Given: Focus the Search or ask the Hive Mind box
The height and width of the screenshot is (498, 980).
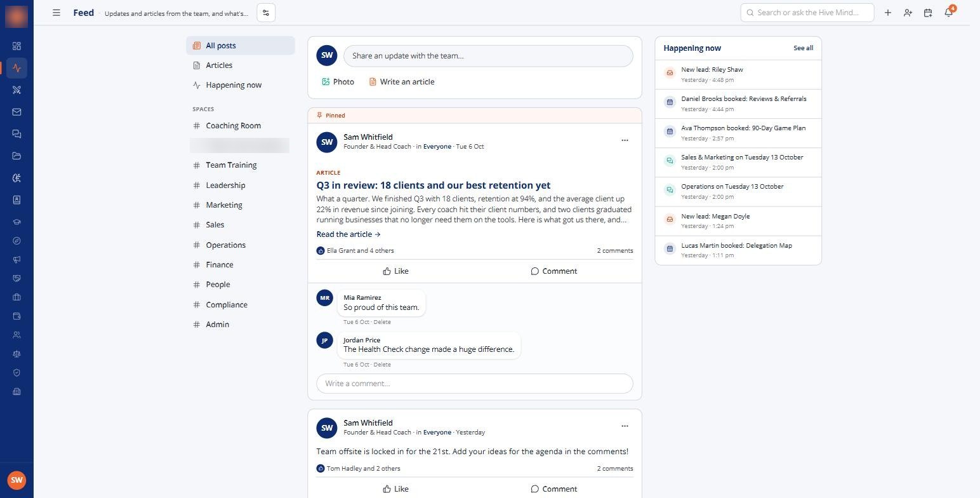Looking at the screenshot, I should pos(807,13).
